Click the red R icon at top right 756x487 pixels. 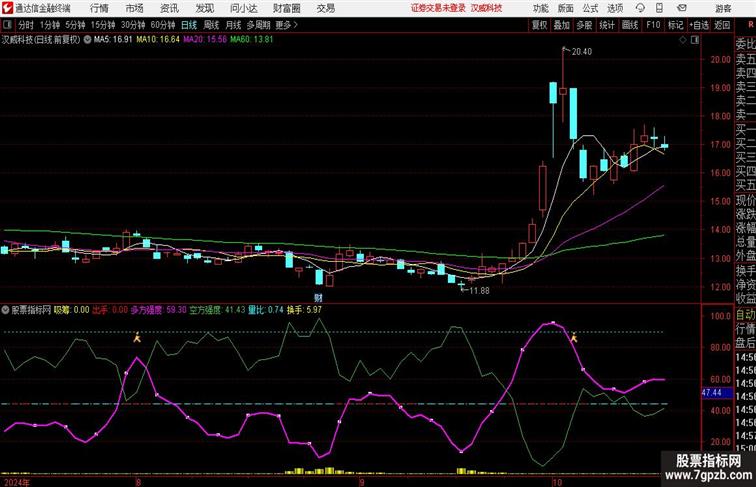coord(750,25)
